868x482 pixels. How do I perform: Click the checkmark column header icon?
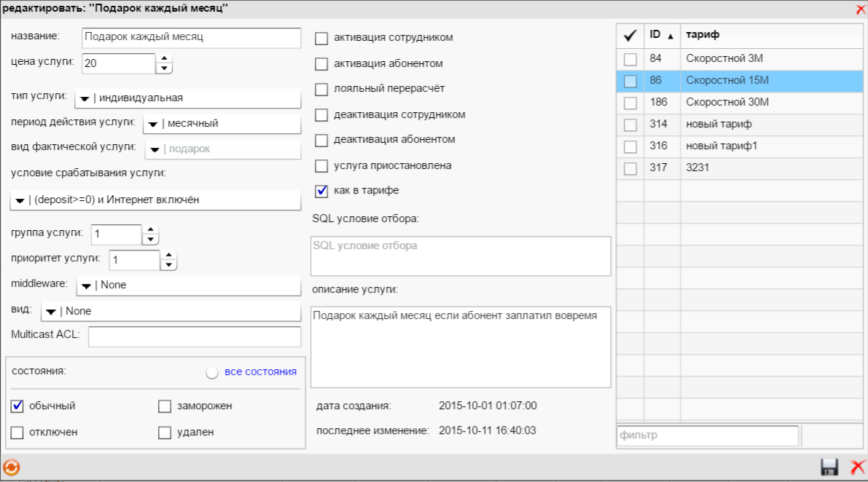tap(630, 35)
